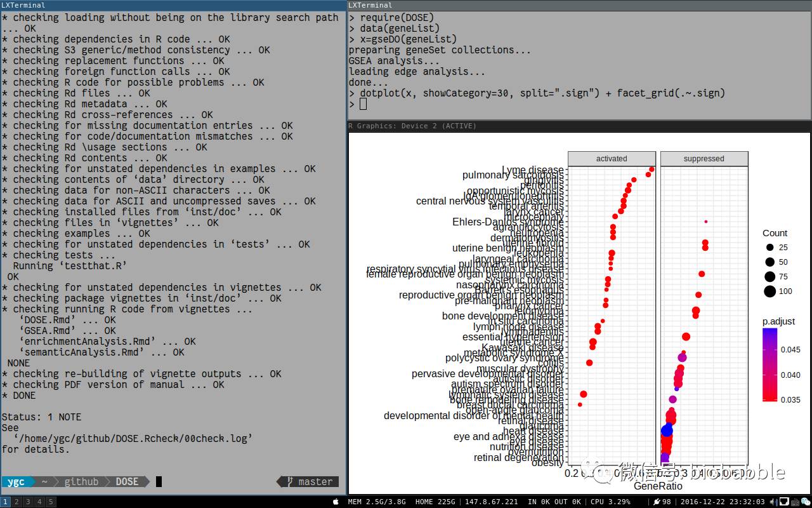Click the 'suppressed' facet header in plot
The image size is (812, 508).
click(704, 159)
